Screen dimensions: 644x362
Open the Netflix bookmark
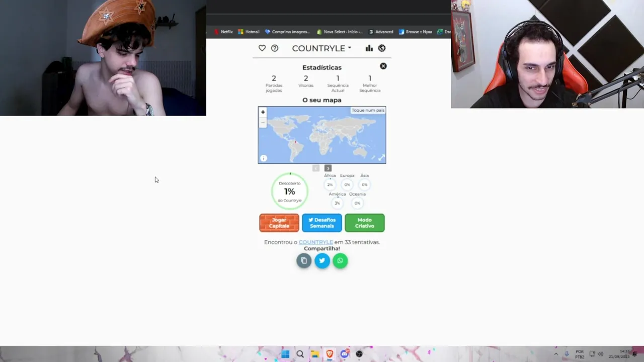click(223, 32)
